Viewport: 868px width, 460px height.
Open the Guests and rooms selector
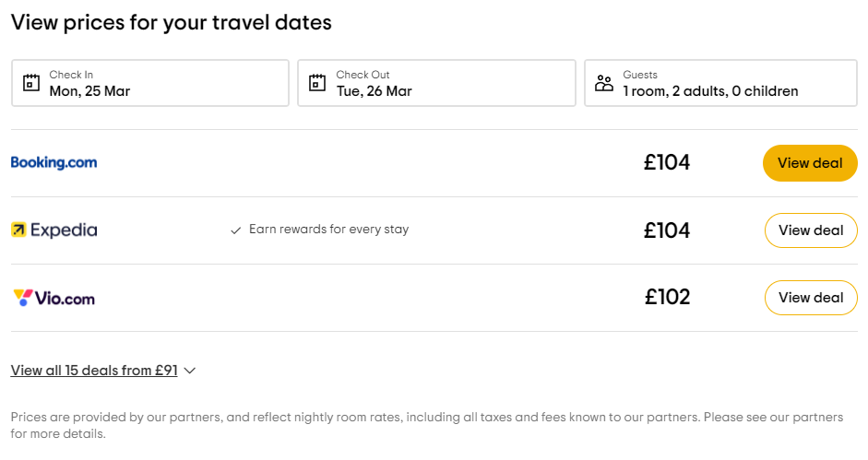pos(720,83)
